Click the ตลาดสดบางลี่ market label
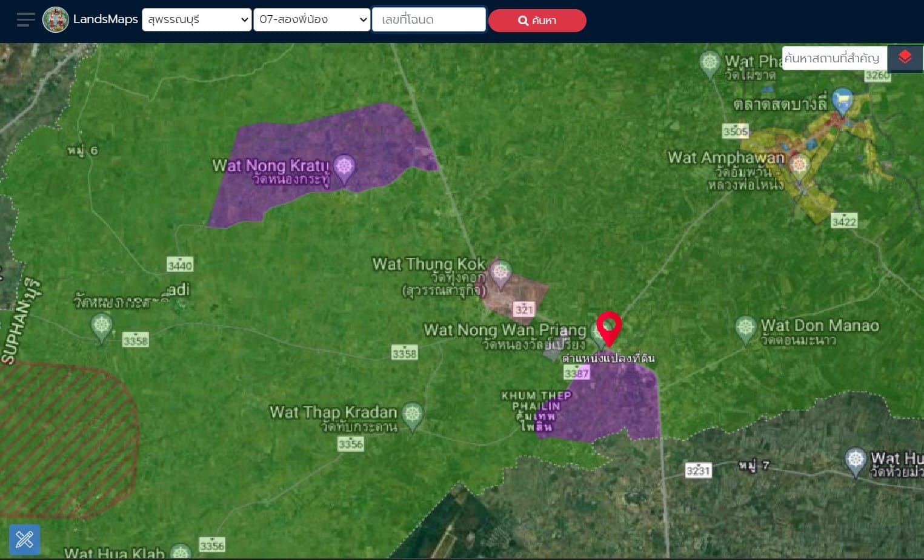 (780, 105)
